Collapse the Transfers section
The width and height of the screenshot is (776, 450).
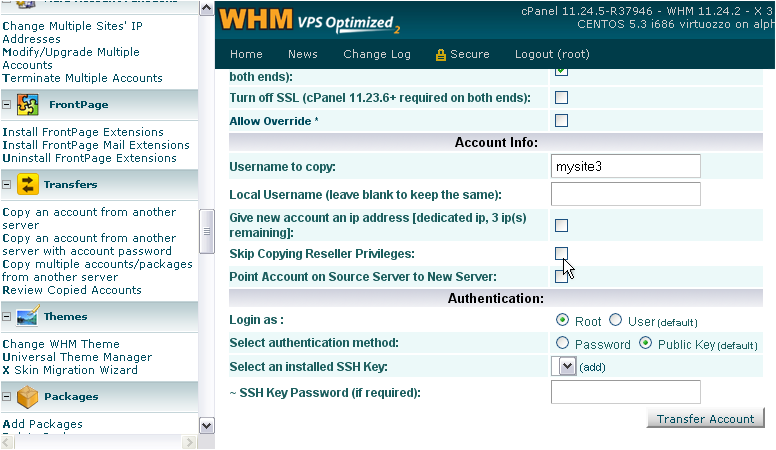[6, 184]
